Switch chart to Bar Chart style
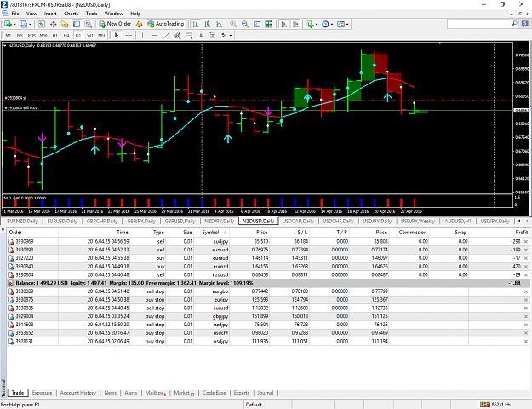The height and width of the screenshot is (409, 532). point(196,24)
